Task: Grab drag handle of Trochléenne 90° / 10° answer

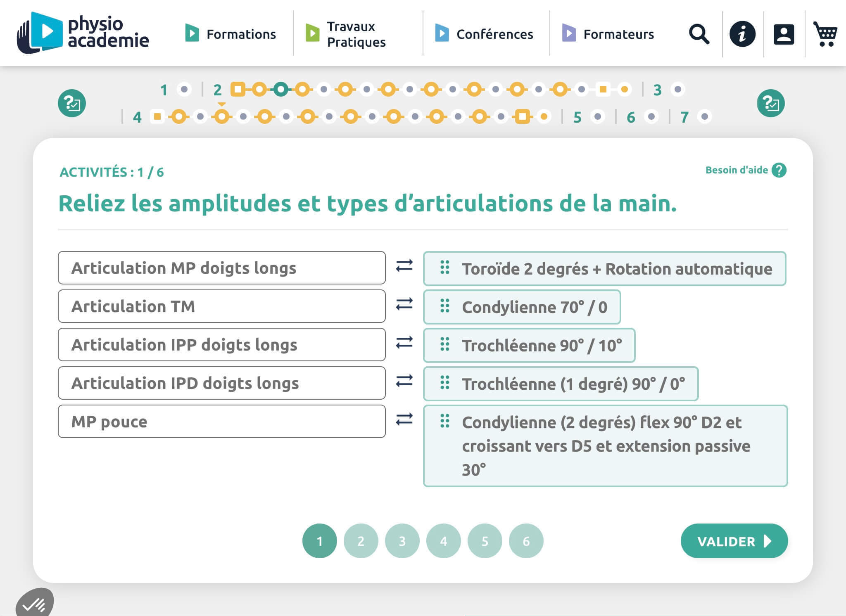Action: coord(444,344)
